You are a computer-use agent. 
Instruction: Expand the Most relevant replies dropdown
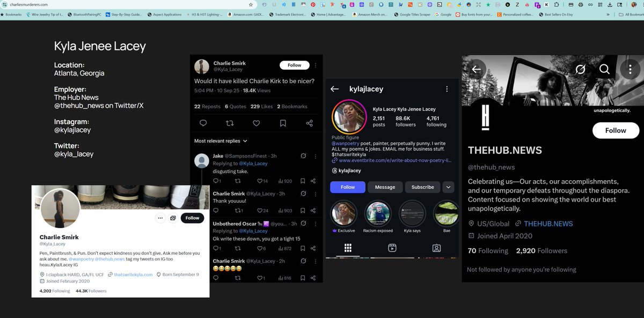tap(221, 141)
